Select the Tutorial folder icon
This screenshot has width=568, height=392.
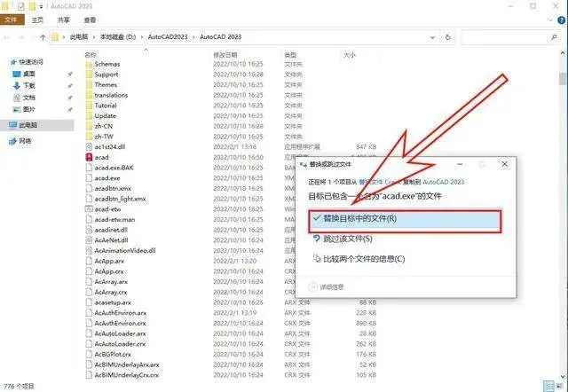pyautogui.click(x=89, y=106)
